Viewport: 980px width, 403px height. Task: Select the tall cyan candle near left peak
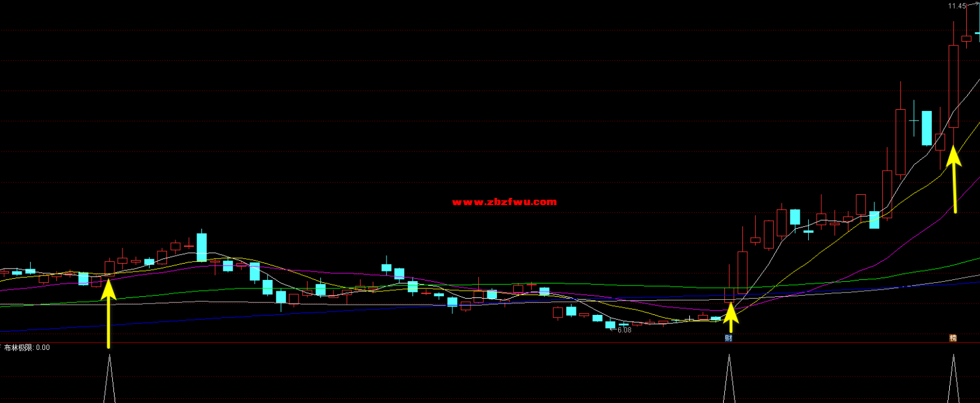click(x=201, y=247)
